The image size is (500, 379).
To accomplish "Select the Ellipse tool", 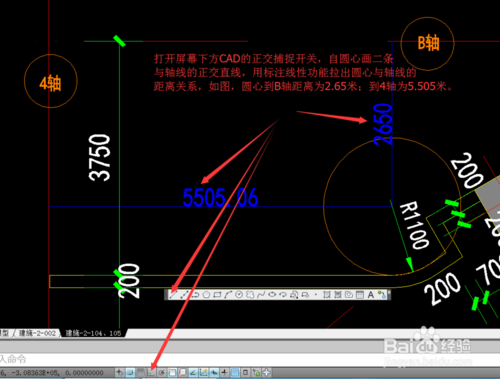I will 272,294.
